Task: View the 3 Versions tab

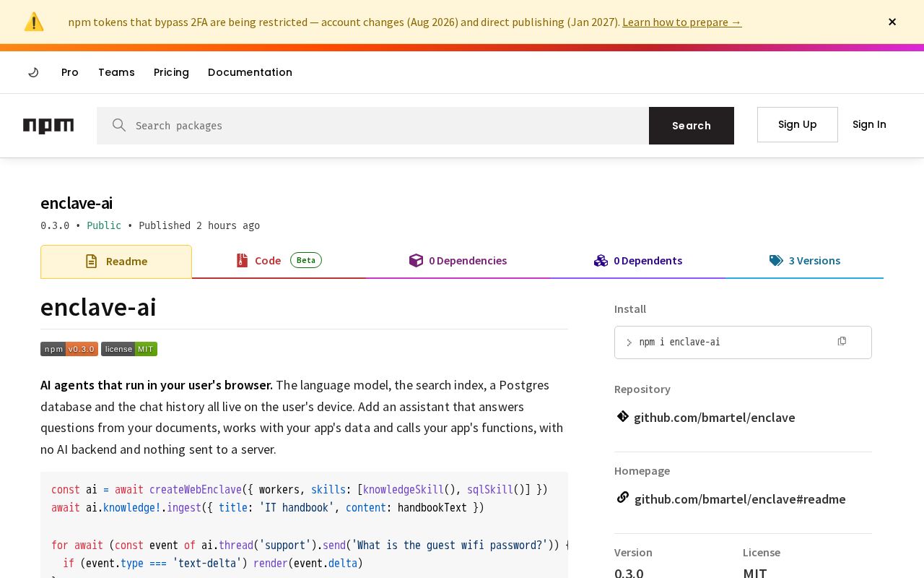Action: pos(805,261)
